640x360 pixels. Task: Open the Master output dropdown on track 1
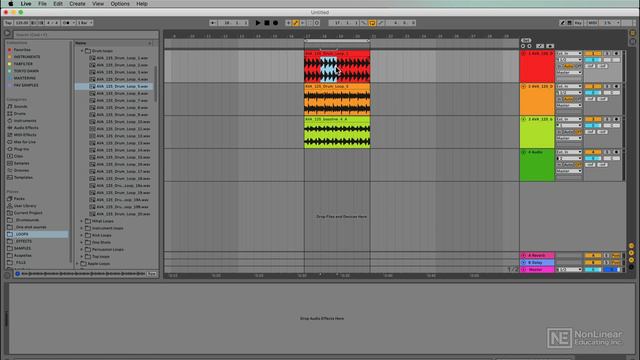pos(569,72)
